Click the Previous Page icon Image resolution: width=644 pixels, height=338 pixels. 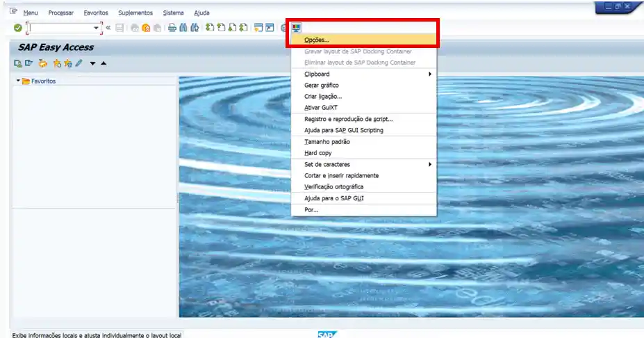click(221, 28)
